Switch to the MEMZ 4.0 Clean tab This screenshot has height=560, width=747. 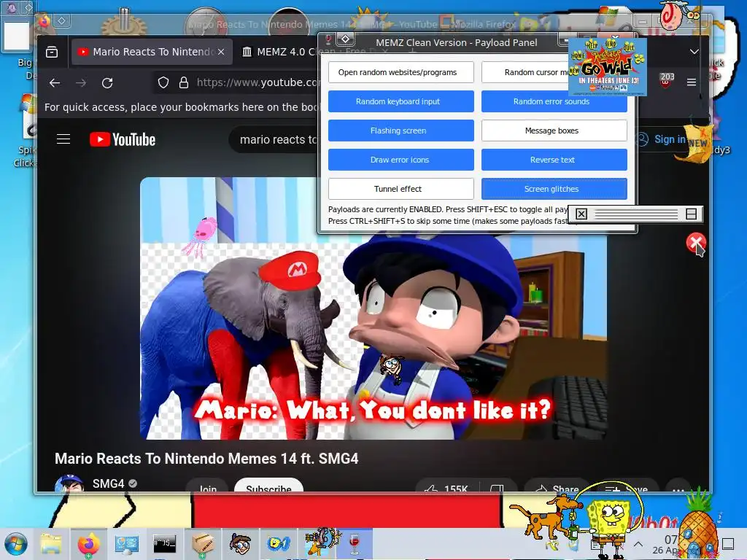[x=279, y=52]
